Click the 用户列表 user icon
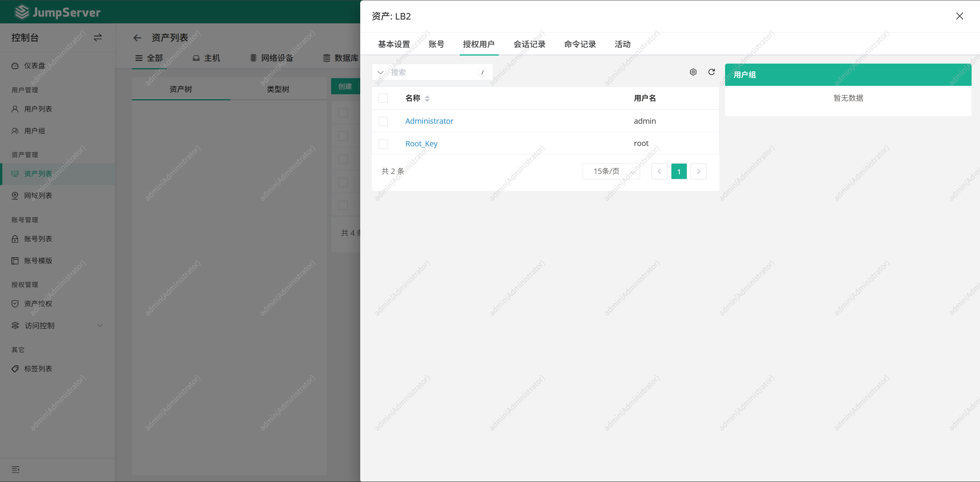 click(15, 109)
